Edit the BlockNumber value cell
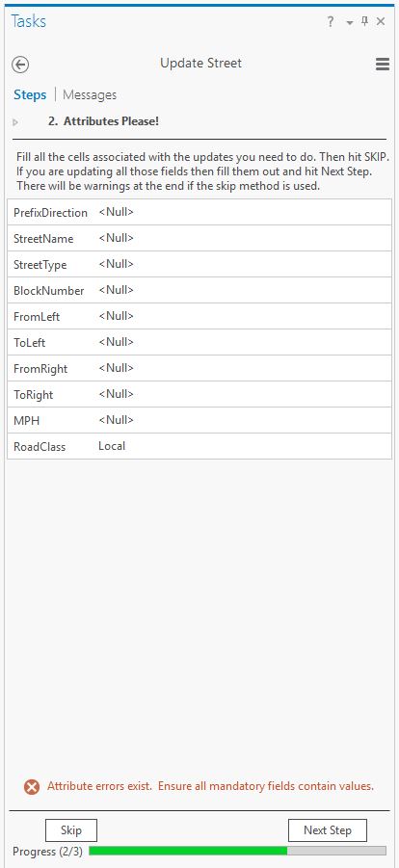Screen dimensions: 399x868 pyautogui.click(x=243, y=291)
